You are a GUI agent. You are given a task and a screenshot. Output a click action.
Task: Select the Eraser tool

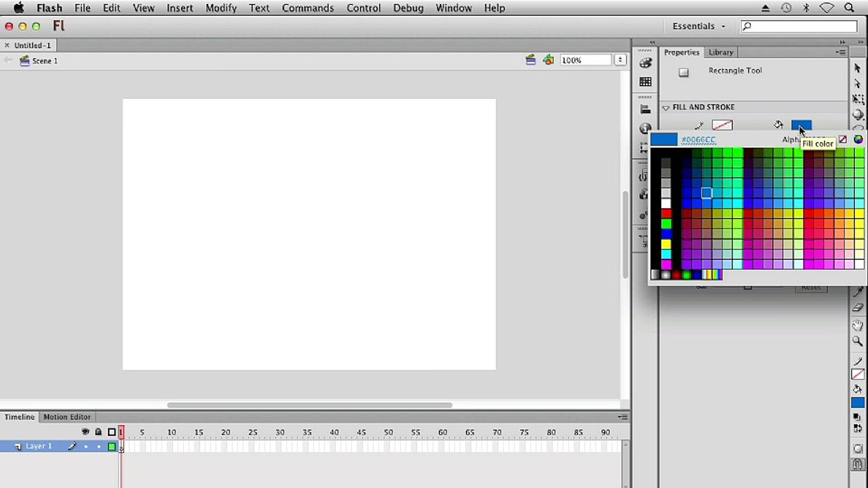[857, 308]
